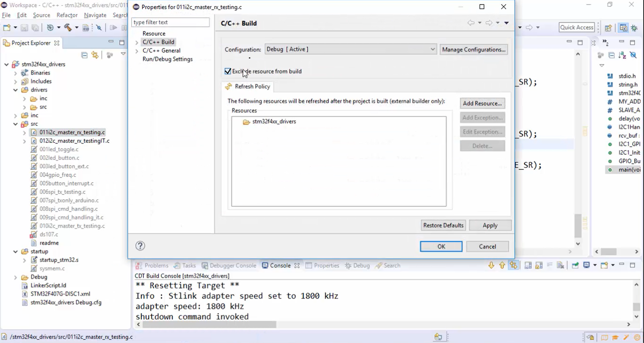Click the new file toolbar icon
The width and height of the screenshot is (644, 343).
7,28
